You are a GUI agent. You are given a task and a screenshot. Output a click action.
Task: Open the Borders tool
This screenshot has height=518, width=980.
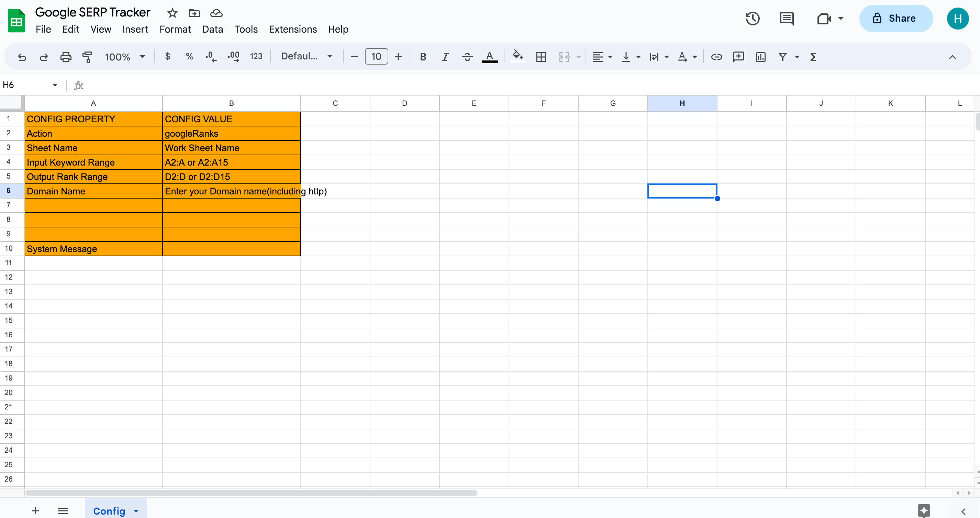pos(541,57)
